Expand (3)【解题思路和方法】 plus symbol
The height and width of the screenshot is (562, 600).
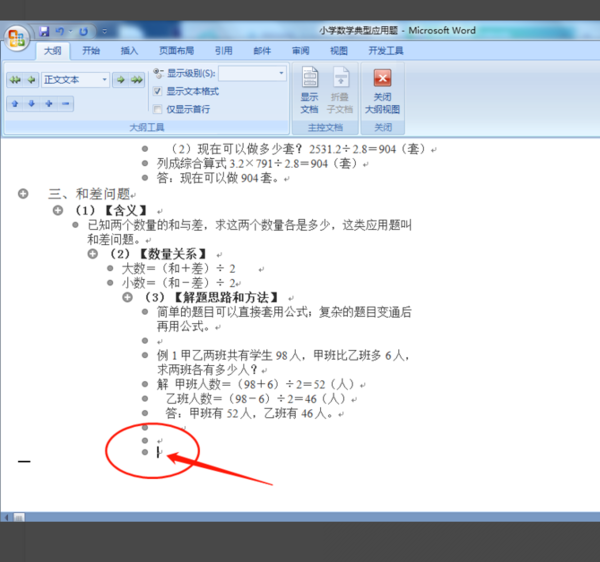coord(127,297)
